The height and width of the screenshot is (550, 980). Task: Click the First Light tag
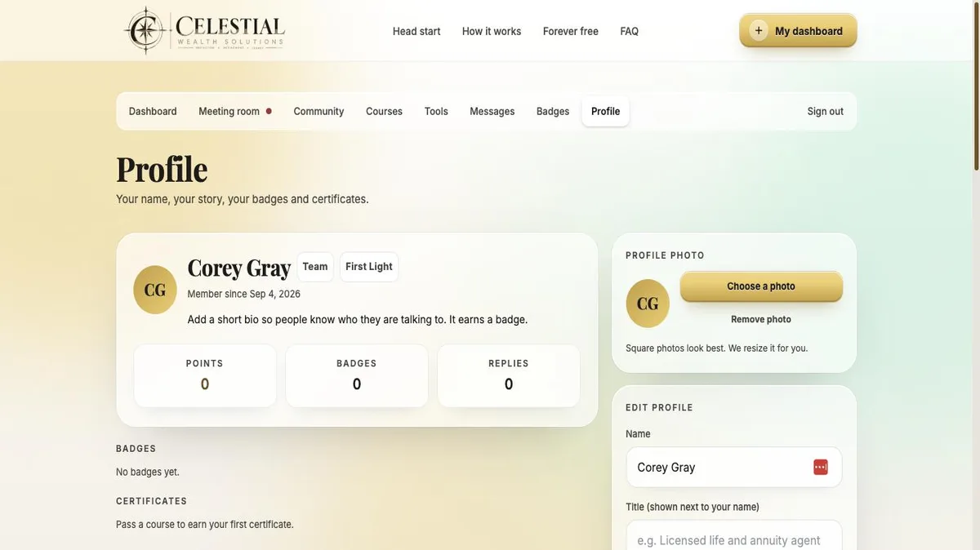pyautogui.click(x=369, y=267)
